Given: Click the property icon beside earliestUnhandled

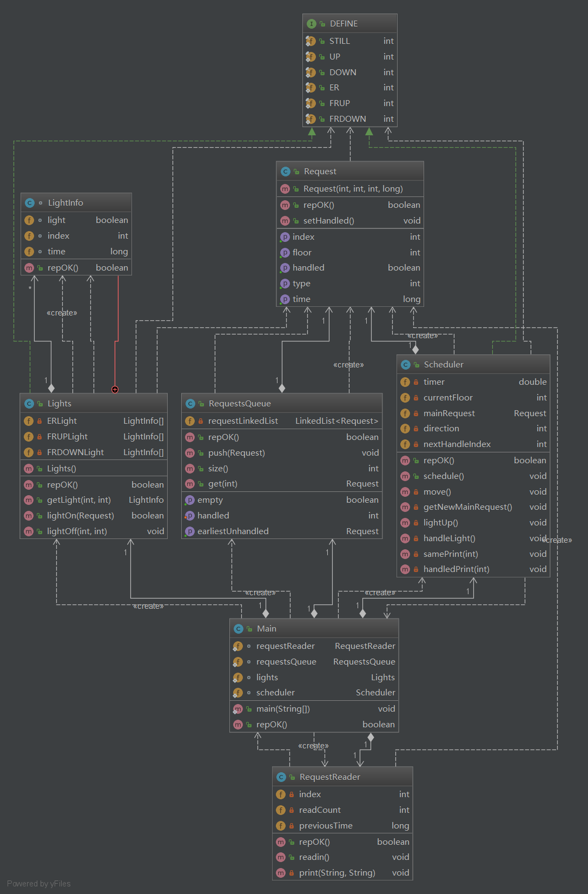Looking at the screenshot, I should click(189, 531).
